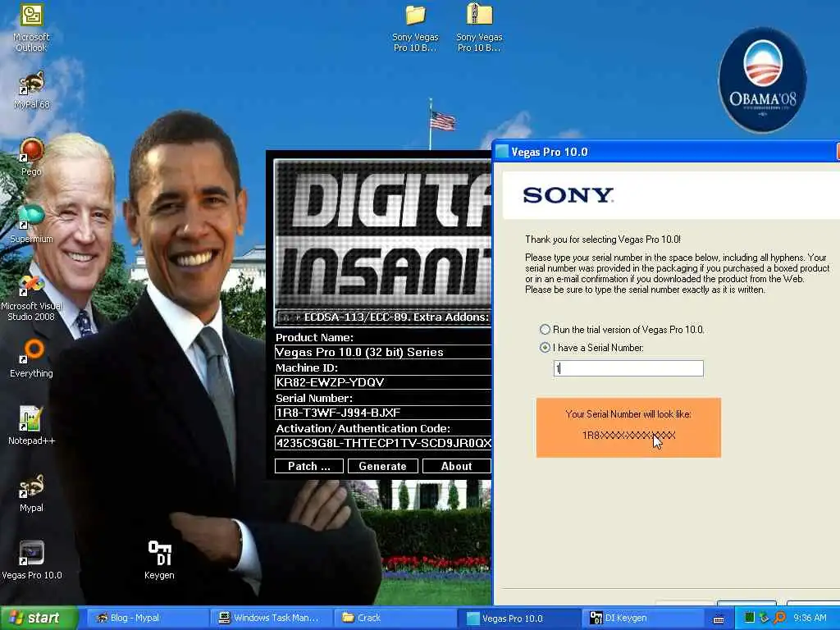Click the Patch button in the keygen
This screenshot has width=840, height=630.
[309, 466]
